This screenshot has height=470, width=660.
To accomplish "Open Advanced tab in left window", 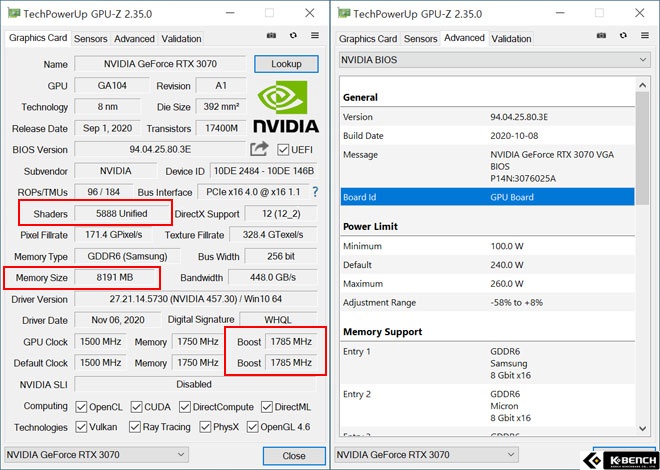I will 134,39.
